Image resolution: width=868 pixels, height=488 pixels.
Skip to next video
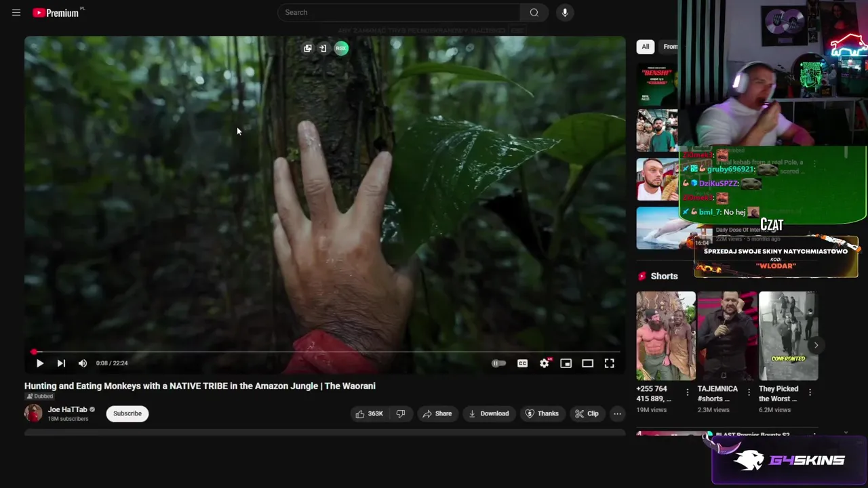(x=61, y=363)
